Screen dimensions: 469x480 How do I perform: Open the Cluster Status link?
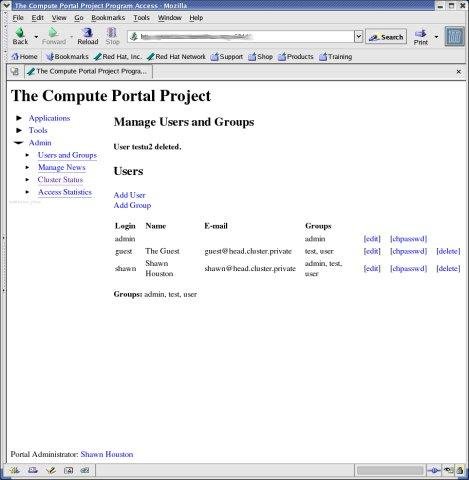pos(60,180)
